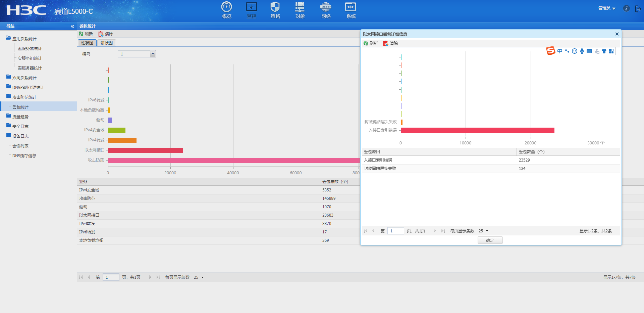Select 会话列表 in navigation tree
Viewport: 644px width, 313px height.
[20, 146]
